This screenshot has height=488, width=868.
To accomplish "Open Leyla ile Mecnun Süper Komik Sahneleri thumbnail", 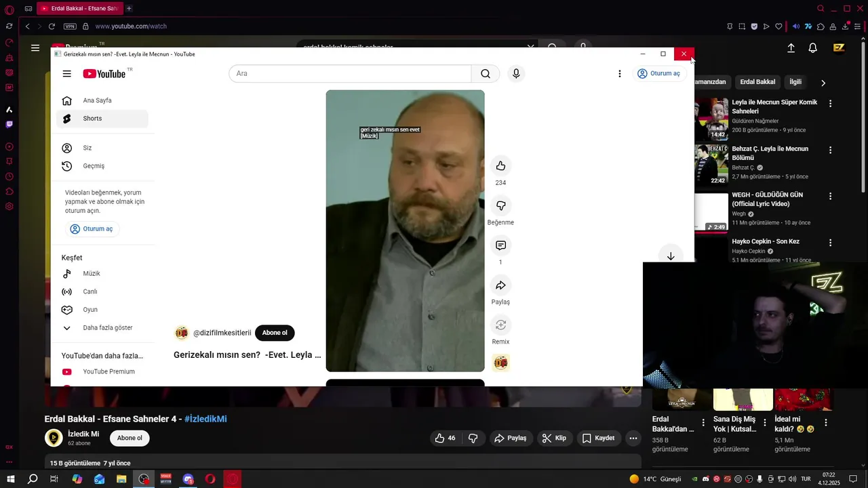I will point(711,119).
